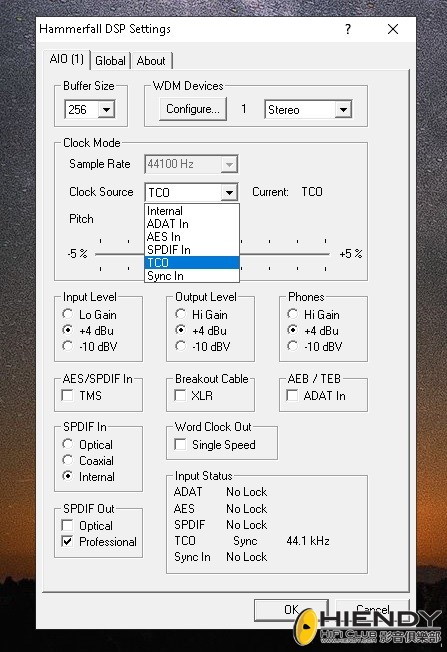Select -10 dBV for Phones
This screenshot has height=652, width=447.
(314, 346)
